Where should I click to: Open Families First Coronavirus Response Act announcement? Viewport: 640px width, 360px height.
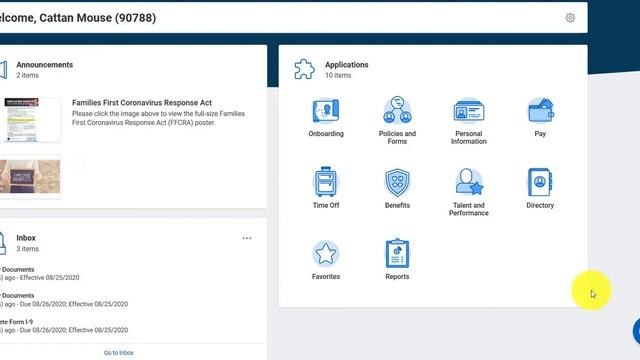pyautogui.click(x=142, y=102)
